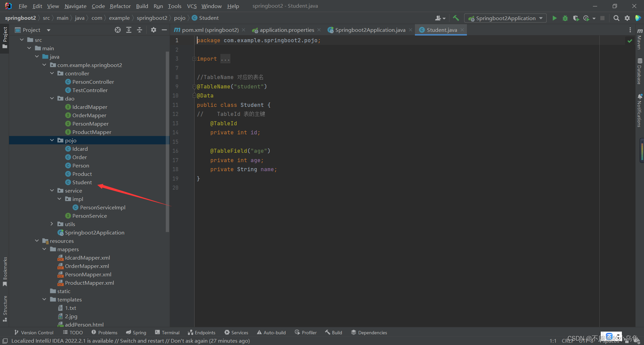Open the Terminal tool window
This screenshot has height=345, width=644.
click(x=167, y=333)
